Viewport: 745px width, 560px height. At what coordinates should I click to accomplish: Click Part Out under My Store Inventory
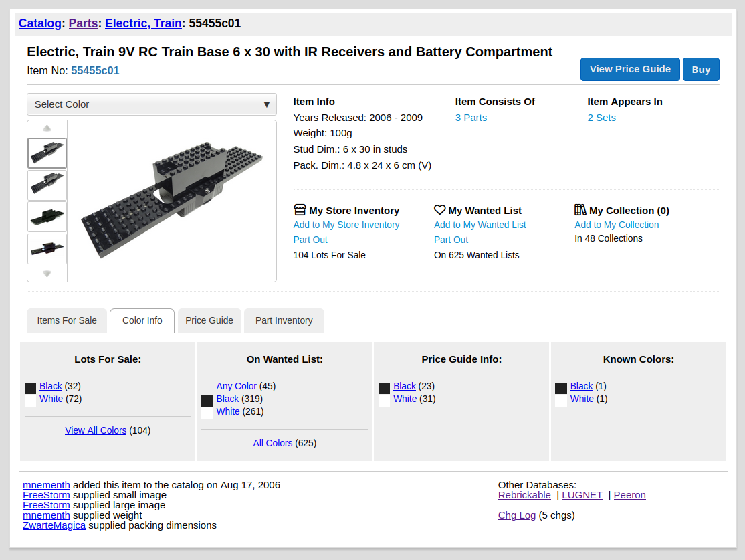pyautogui.click(x=310, y=240)
